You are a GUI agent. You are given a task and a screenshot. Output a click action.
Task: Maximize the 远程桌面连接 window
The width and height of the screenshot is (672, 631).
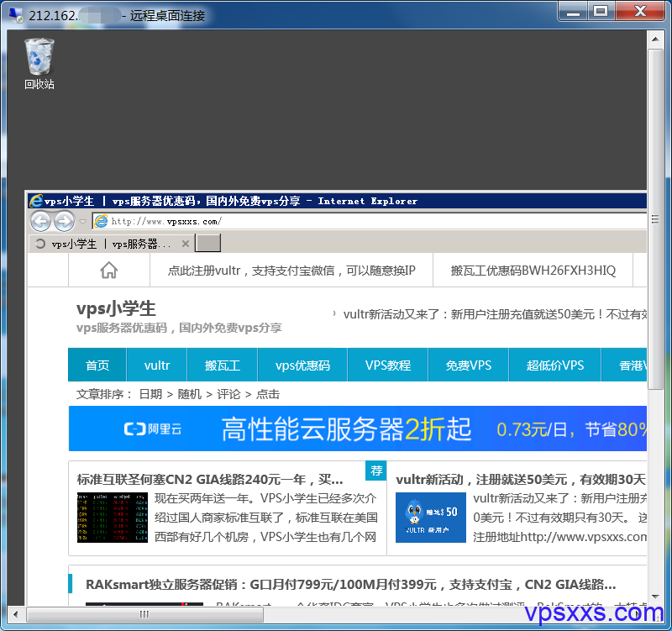601,12
